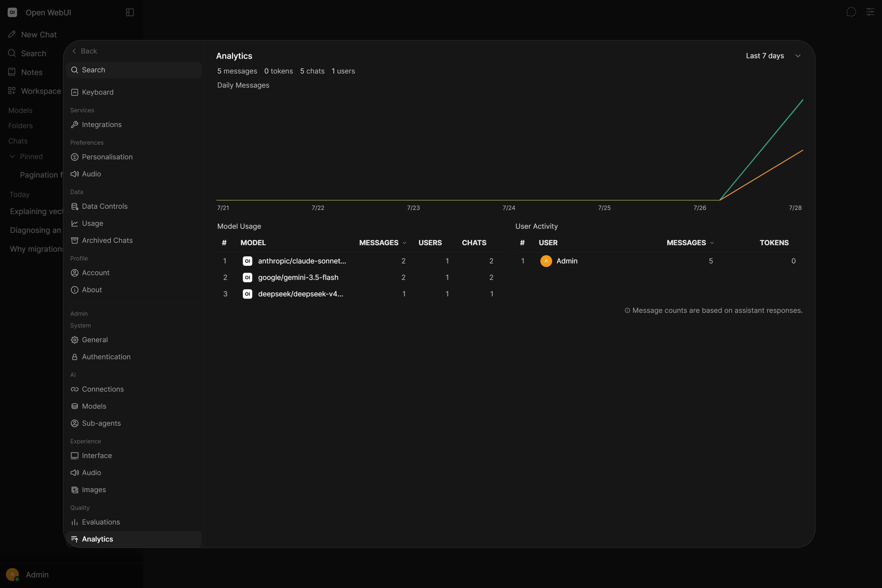Click the anthropic/claude-sonnet model icon
Screen dimensions: 882x588
[x=248, y=261]
